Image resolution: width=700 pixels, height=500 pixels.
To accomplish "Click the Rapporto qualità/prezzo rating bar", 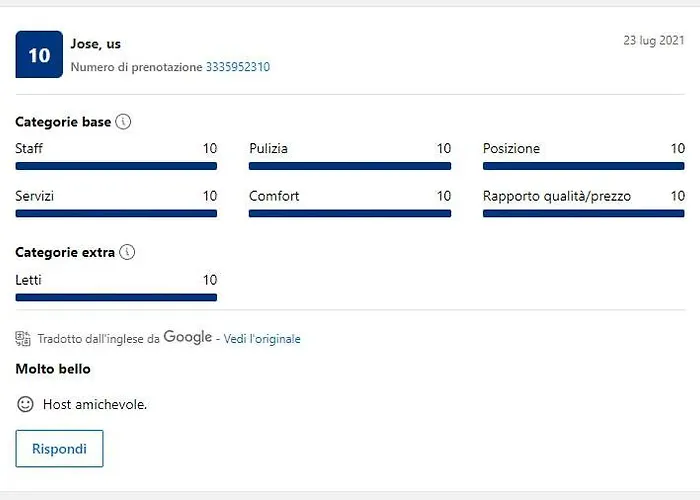I will [584, 213].
